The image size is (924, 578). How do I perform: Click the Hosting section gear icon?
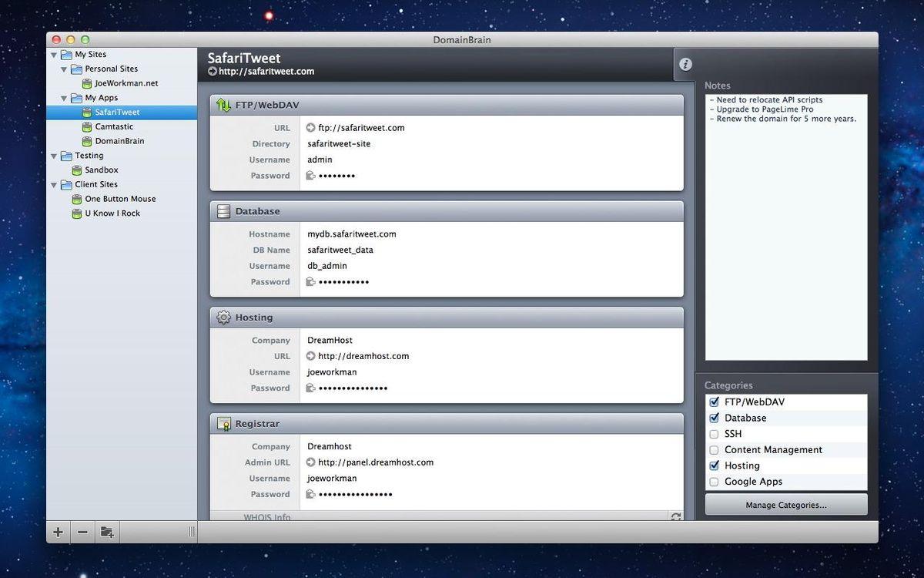(223, 318)
